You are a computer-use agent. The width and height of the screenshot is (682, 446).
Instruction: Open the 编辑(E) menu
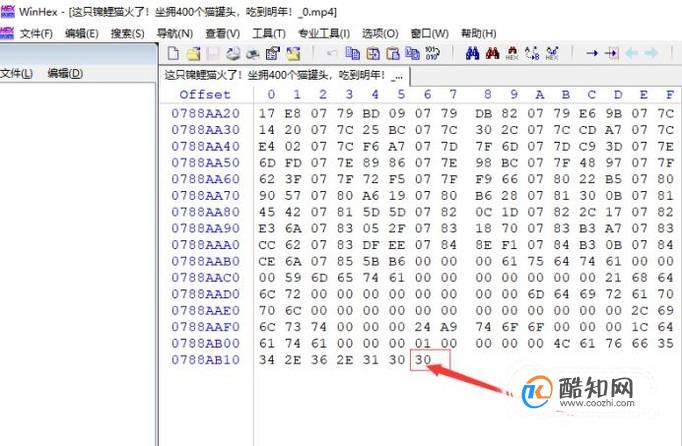coord(81,34)
